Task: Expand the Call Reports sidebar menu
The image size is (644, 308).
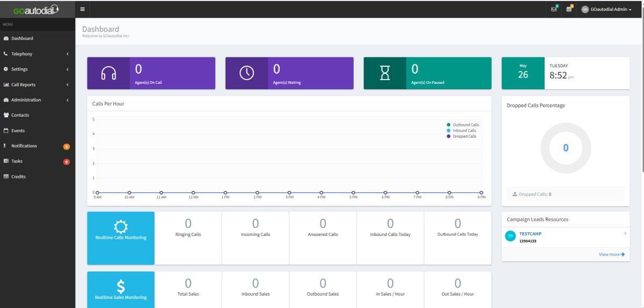Action: (x=38, y=84)
